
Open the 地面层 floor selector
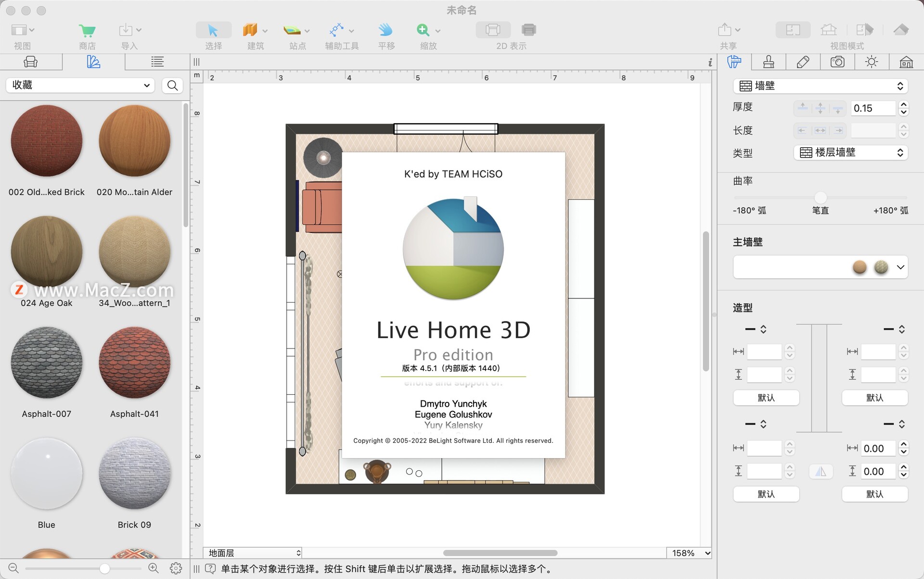click(x=253, y=553)
